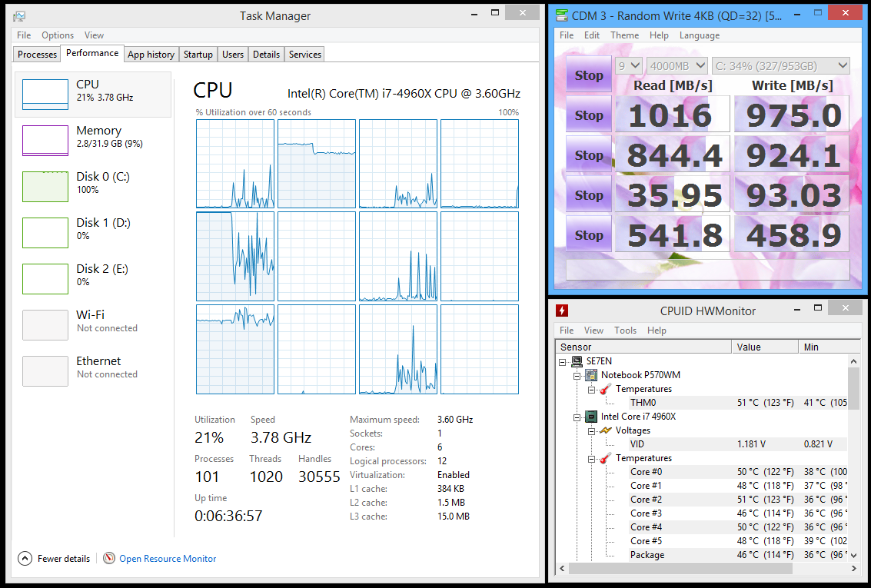Click the Min column header in HWMonitor
Viewport: 871px width, 588px height.
coord(829,347)
